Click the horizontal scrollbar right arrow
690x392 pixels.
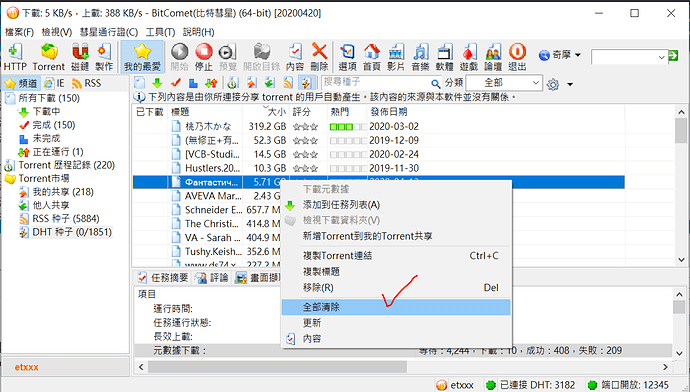pyautogui.click(x=665, y=367)
